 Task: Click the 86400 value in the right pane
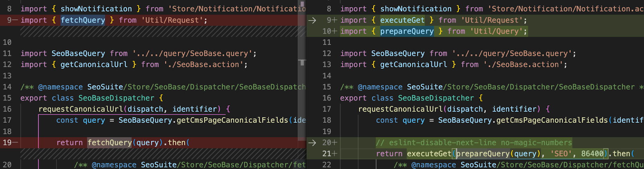click(x=592, y=154)
